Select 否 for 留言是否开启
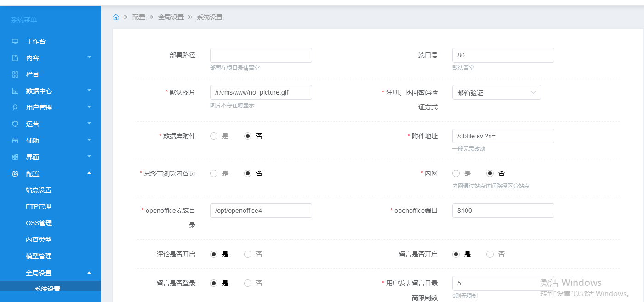This screenshot has width=644, height=302. click(490, 254)
